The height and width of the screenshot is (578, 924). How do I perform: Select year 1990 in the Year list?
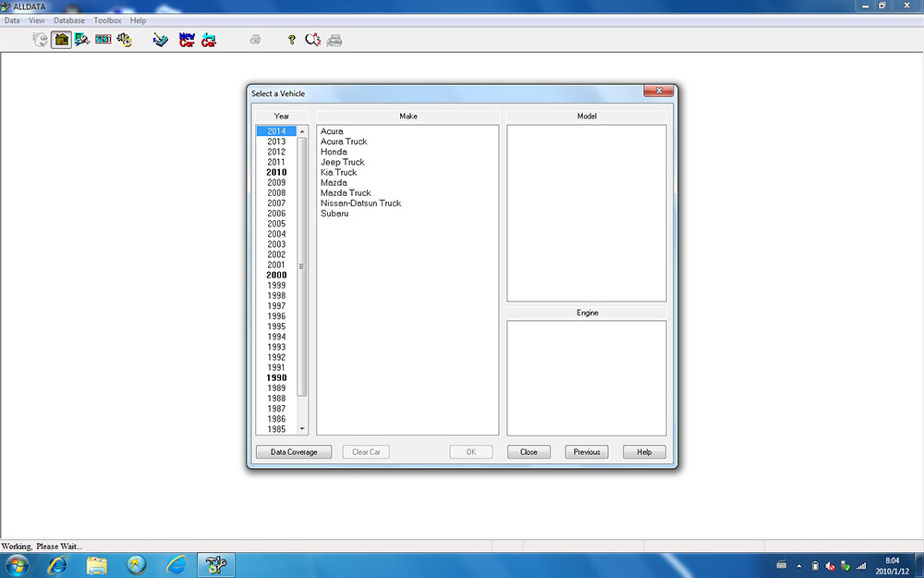(x=276, y=377)
